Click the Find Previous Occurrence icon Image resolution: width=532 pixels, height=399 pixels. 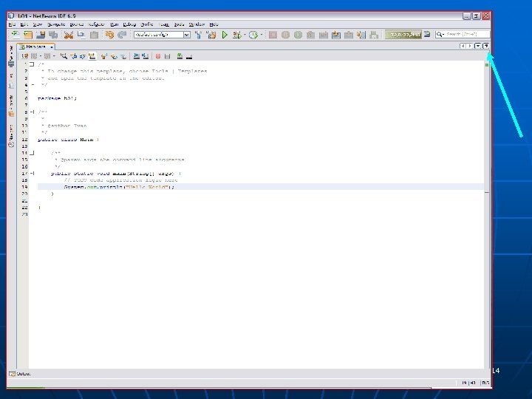pos(73,56)
